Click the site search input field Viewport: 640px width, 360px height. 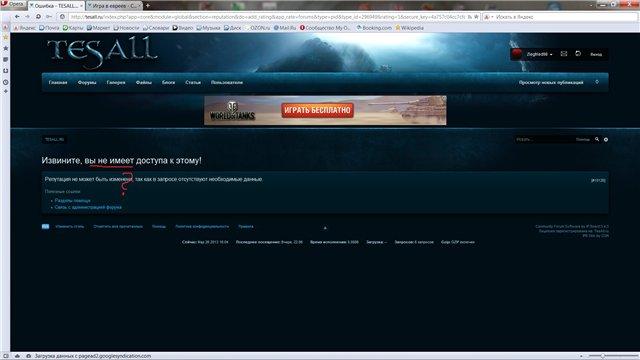[x=543, y=140]
